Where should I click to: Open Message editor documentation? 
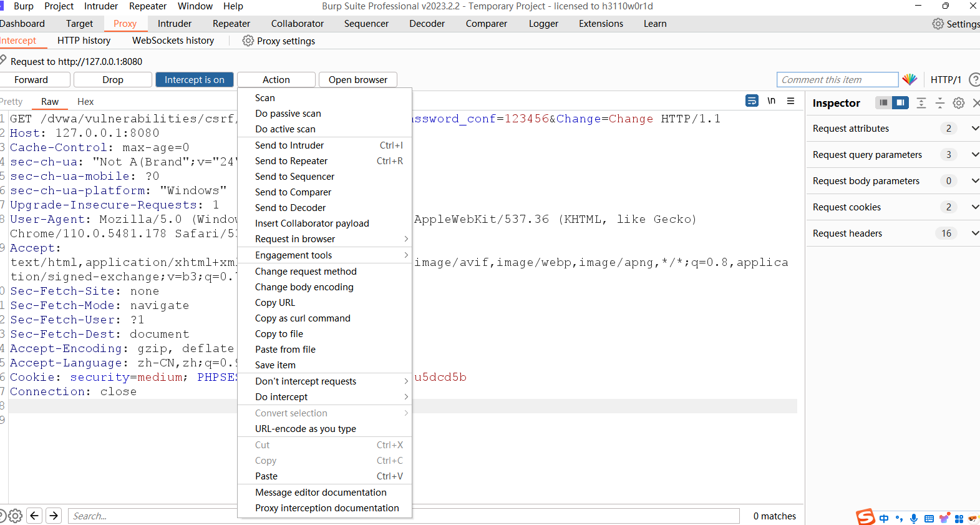point(325,492)
